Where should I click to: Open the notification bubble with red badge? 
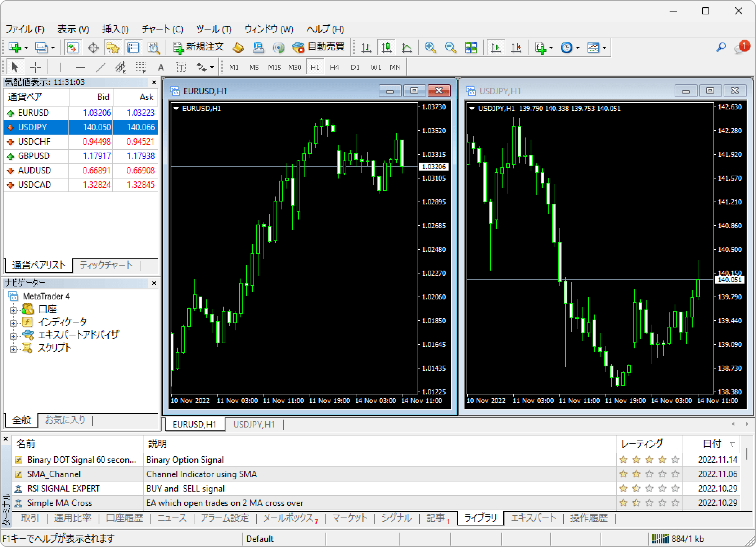pos(742,47)
